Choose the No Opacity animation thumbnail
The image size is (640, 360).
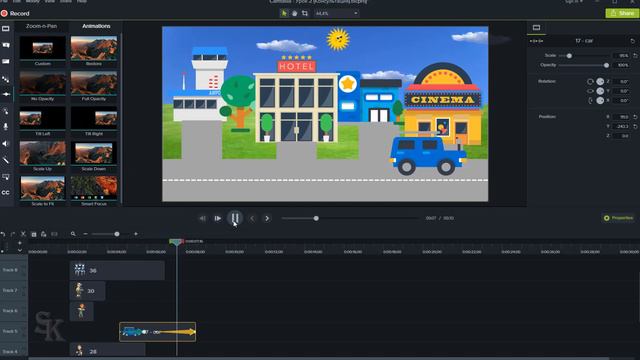click(x=42, y=83)
